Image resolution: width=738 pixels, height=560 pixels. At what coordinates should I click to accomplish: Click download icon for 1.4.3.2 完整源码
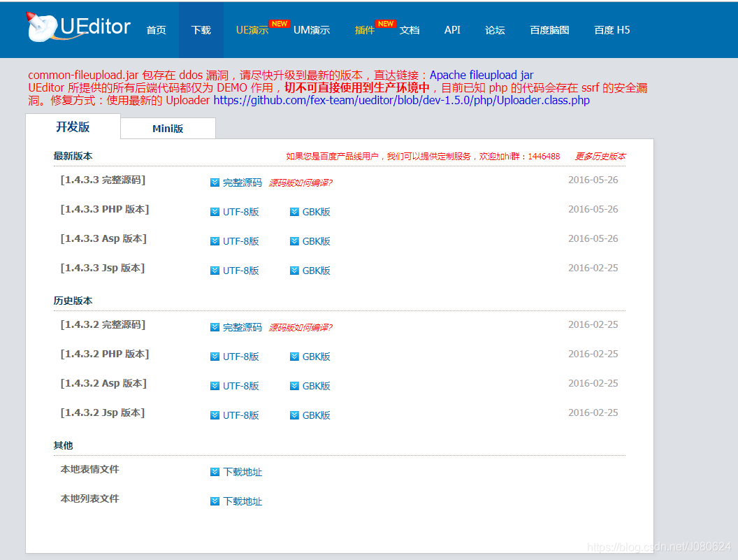coord(215,327)
